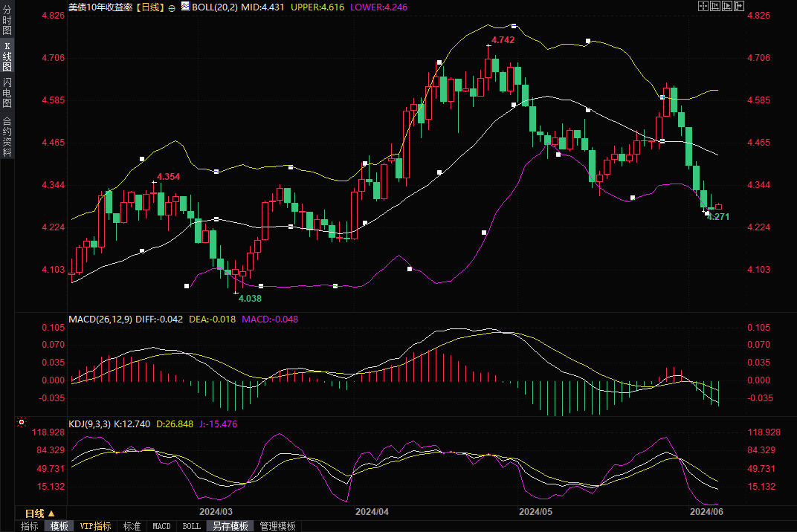Open the VIP指标 tab

tap(95, 526)
